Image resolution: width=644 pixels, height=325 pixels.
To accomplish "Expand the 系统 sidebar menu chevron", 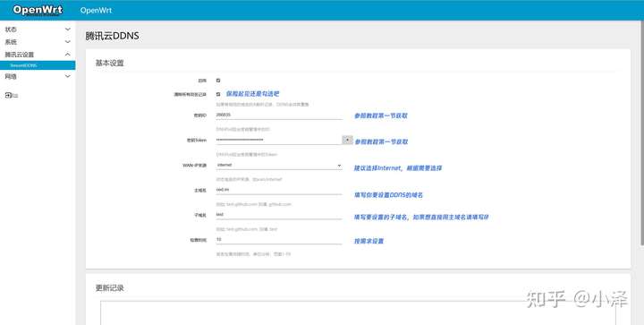I will tap(68, 42).
